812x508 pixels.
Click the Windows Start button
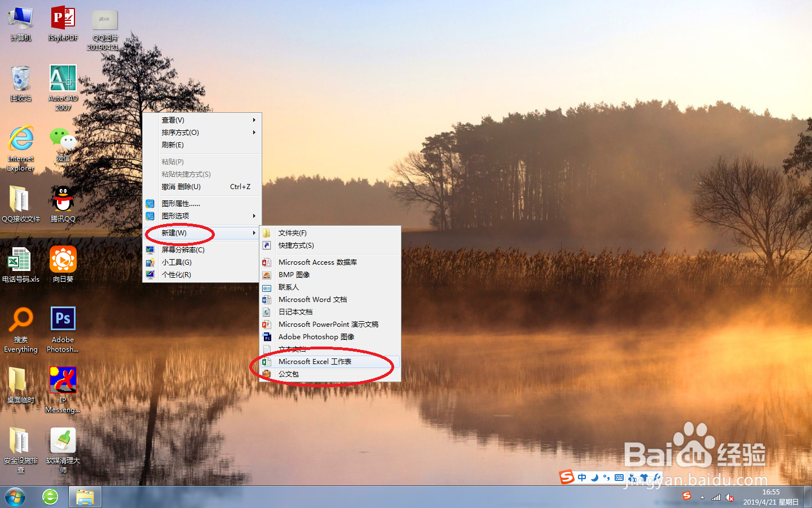(x=15, y=497)
